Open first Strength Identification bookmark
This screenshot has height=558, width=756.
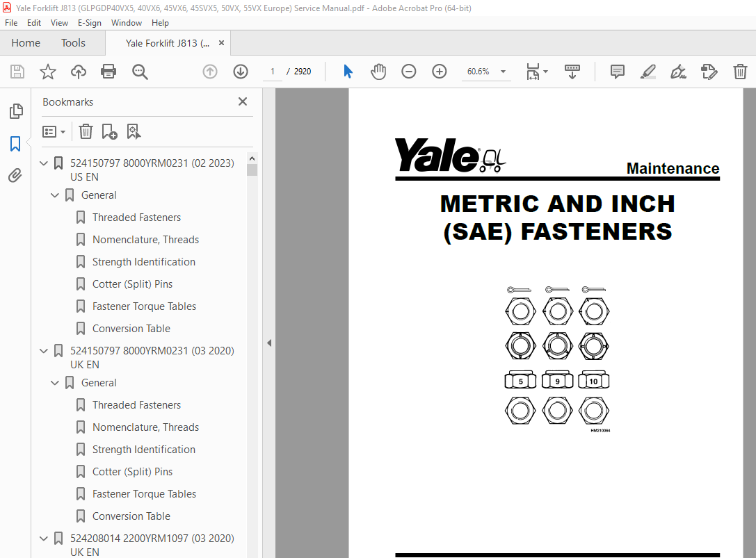[144, 262]
